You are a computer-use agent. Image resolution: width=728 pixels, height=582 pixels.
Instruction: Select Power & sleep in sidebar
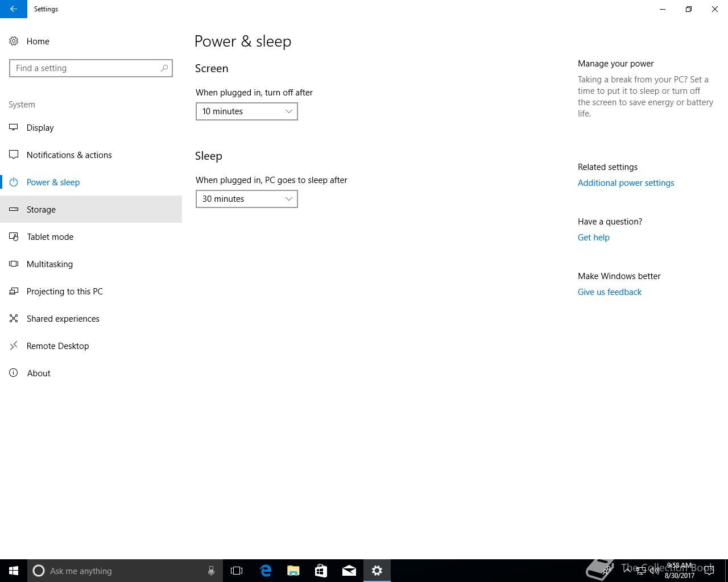coord(91,182)
